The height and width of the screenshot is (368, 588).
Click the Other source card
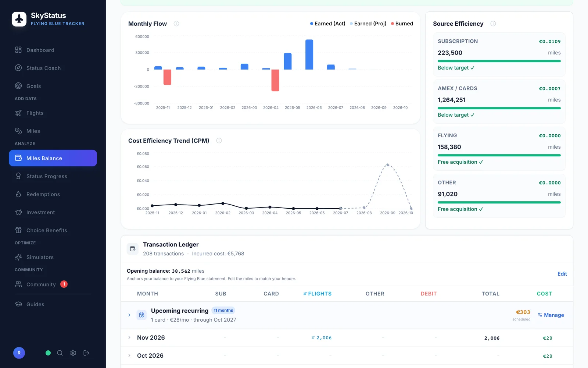tap(499, 196)
